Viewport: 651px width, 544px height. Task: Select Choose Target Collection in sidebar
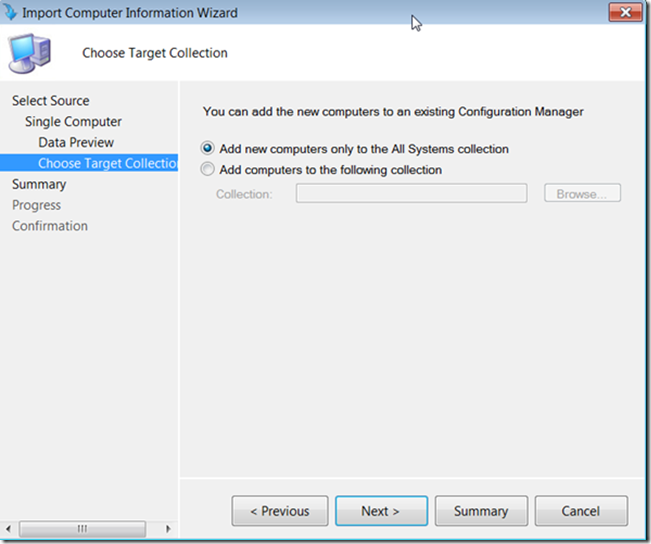click(89, 163)
